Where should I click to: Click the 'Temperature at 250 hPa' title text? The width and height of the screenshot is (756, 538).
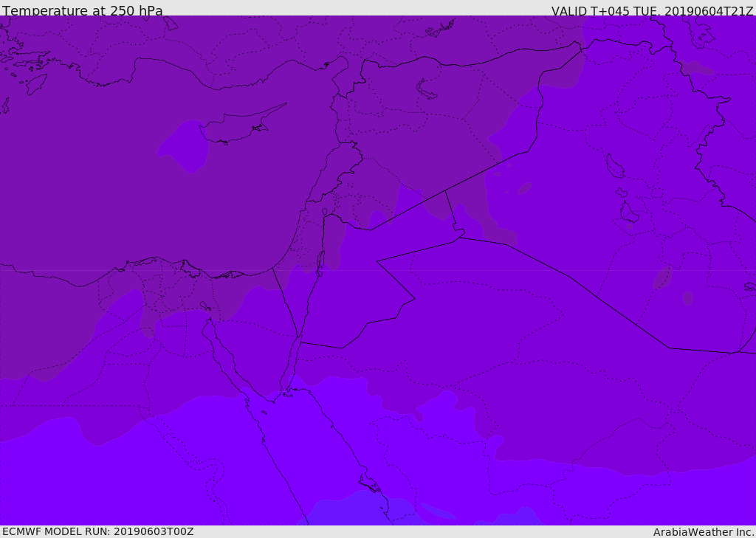click(83, 10)
